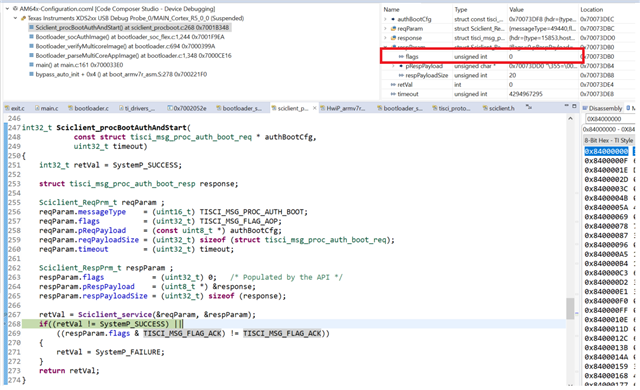640x390 pixels.
Task: Click the editor vertical scrollbar thumb
Action: 570,309
